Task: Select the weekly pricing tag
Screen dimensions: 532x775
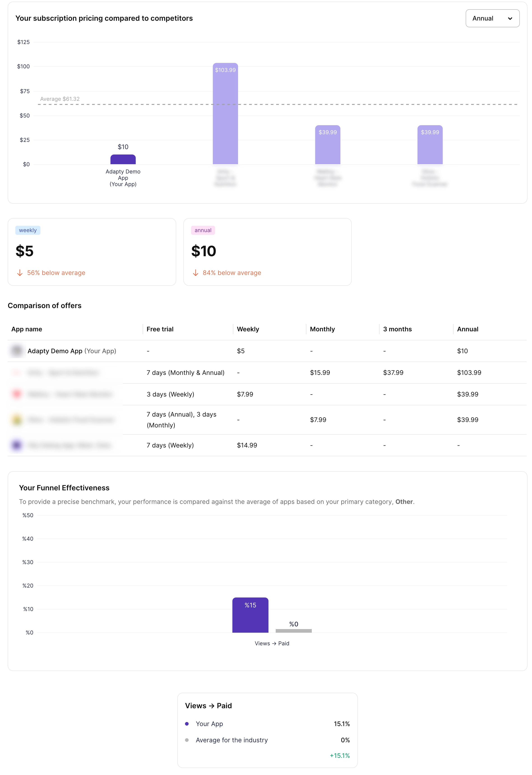Action: [28, 230]
